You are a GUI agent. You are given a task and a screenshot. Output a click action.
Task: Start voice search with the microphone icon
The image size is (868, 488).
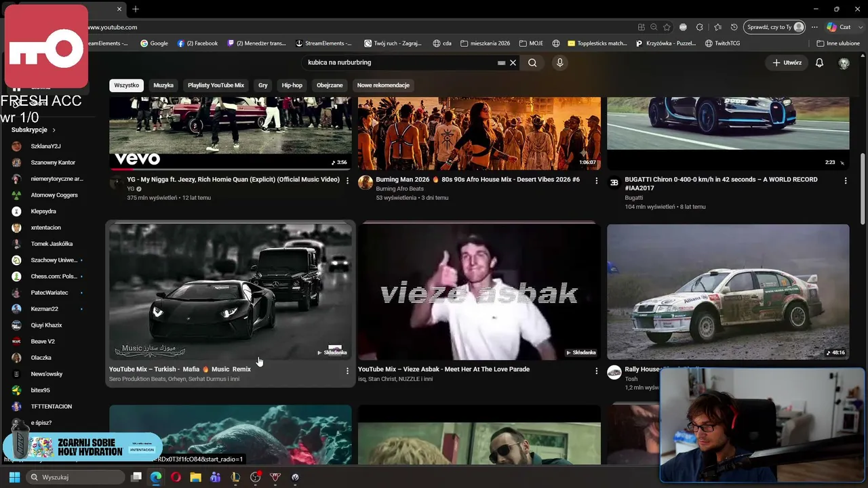(x=559, y=62)
